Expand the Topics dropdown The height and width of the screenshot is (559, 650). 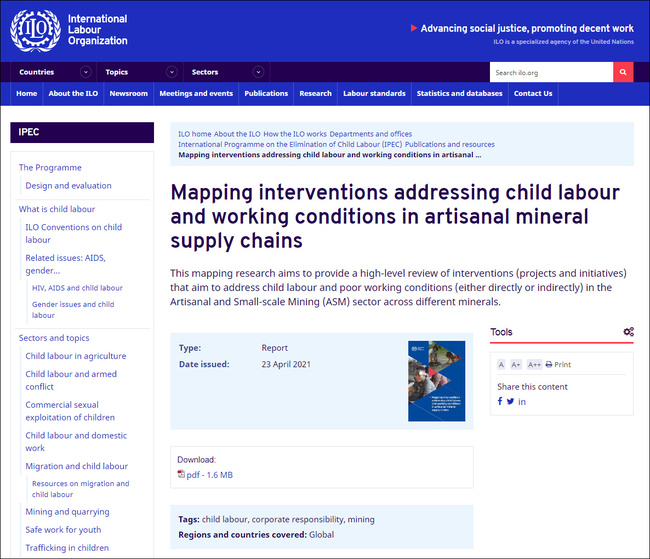pyautogui.click(x=172, y=72)
